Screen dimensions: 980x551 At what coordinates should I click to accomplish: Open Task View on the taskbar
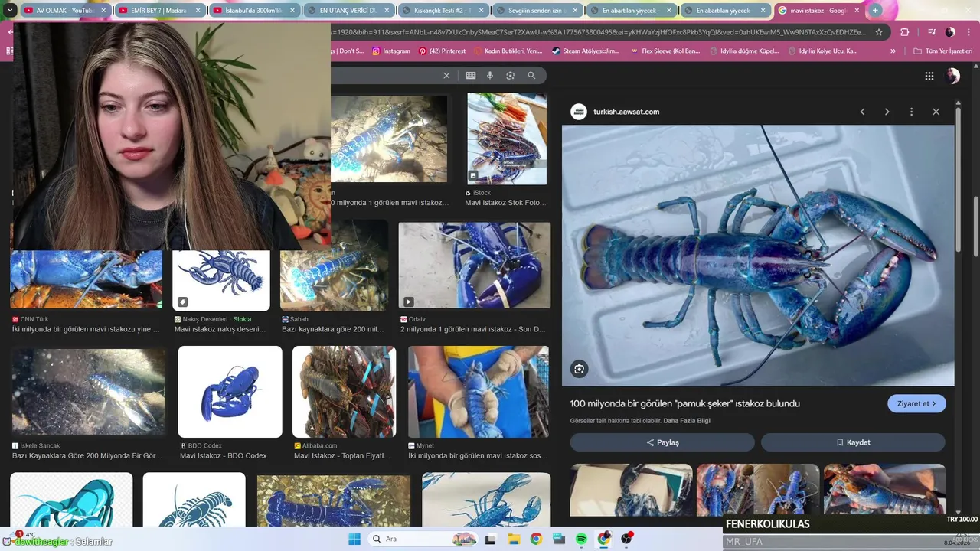tap(491, 539)
